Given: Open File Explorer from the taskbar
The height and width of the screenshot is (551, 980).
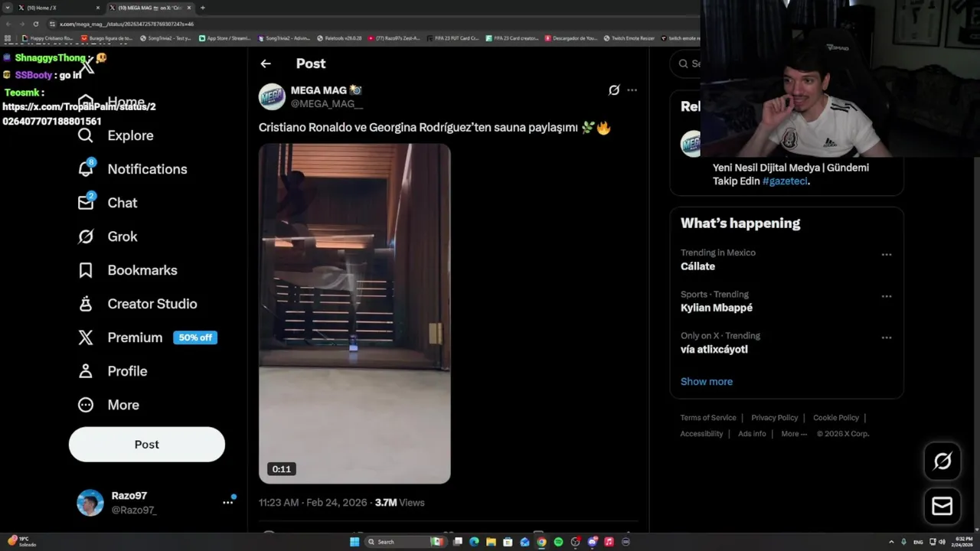Looking at the screenshot, I should [491, 542].
